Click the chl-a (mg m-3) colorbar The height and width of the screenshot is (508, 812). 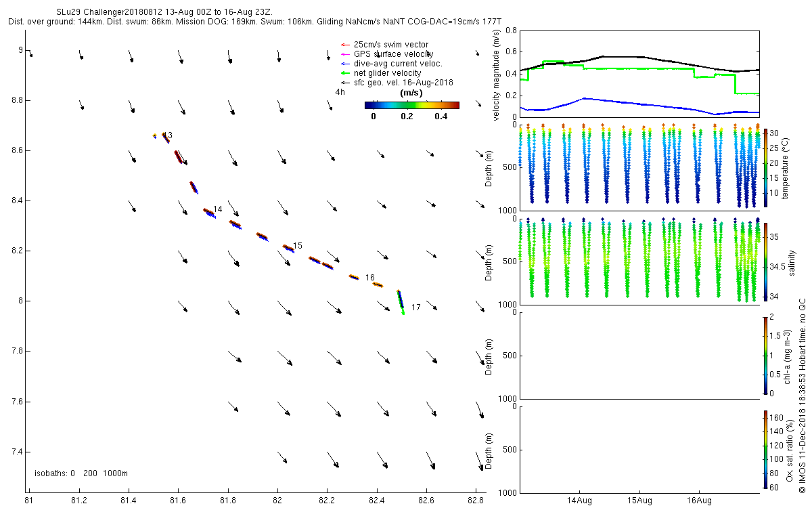pos(765,355)
